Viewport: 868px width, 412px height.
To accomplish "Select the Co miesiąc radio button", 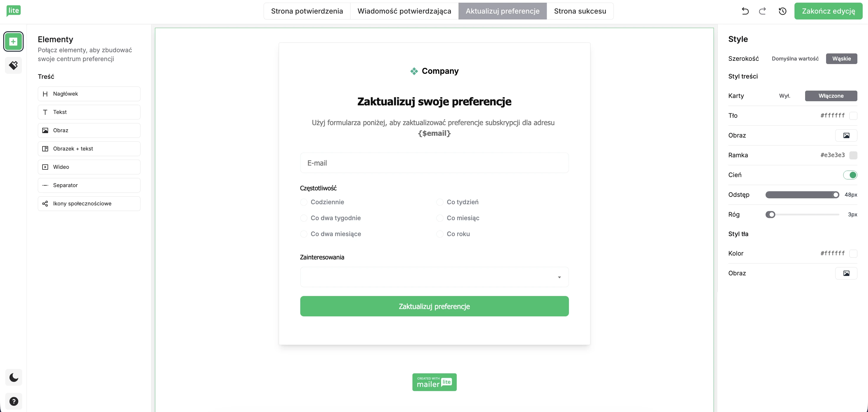I will coord(439,218).
